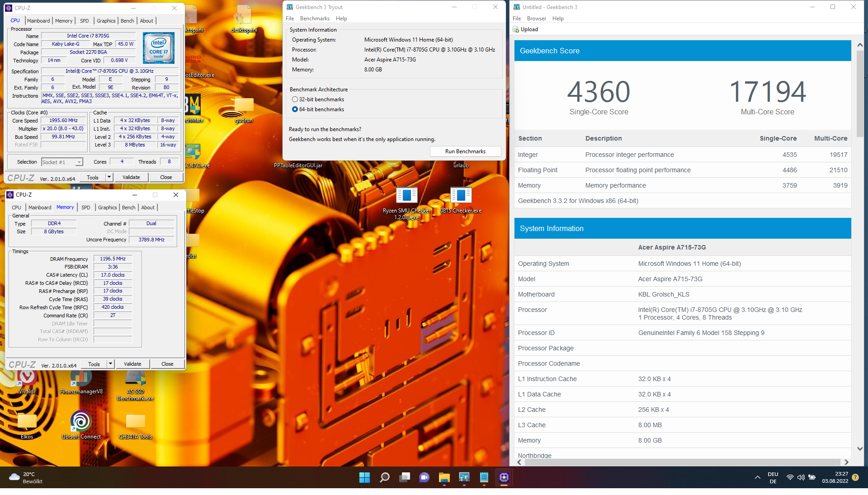This screenshot has width=868, height=495.
Task: Show hidden tray icons chevron
Action: tap(757, 477)
